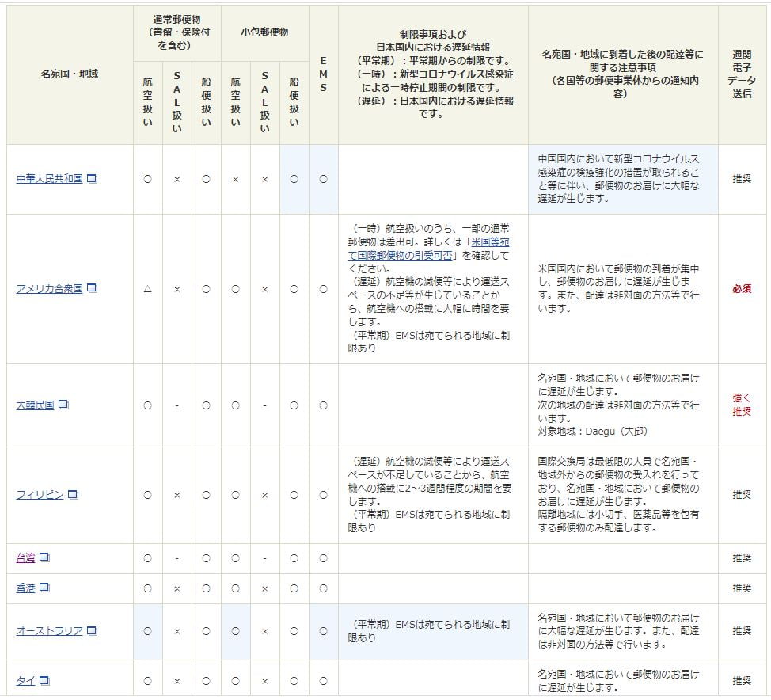Click the red 必須 text in the USA row

coord(742,289)
